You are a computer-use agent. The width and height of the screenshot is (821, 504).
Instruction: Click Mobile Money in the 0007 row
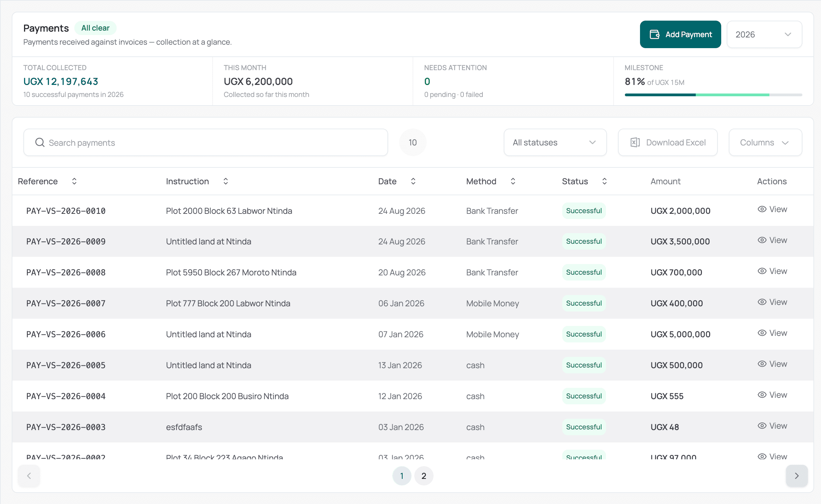492,303
